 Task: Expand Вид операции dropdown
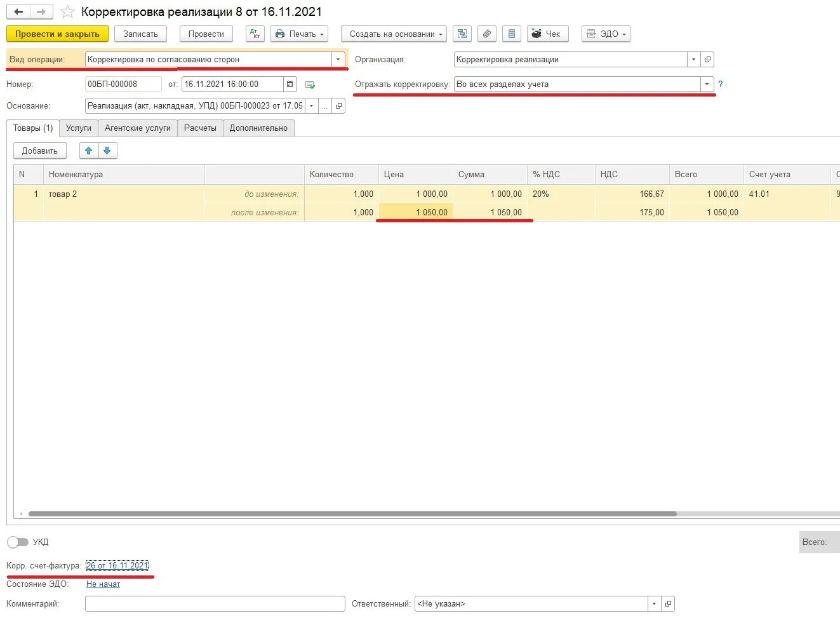tap(338, 59)
